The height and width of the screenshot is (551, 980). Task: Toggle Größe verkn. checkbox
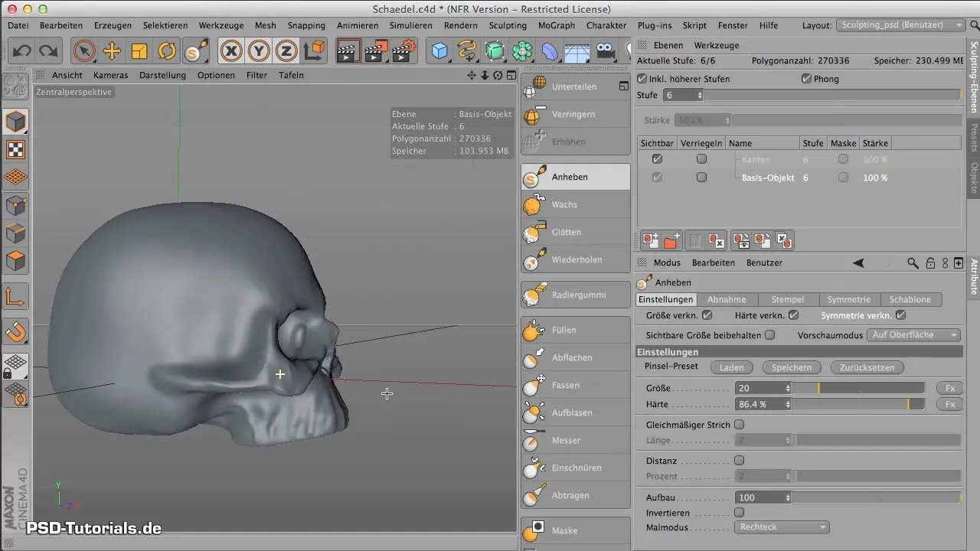707,315
